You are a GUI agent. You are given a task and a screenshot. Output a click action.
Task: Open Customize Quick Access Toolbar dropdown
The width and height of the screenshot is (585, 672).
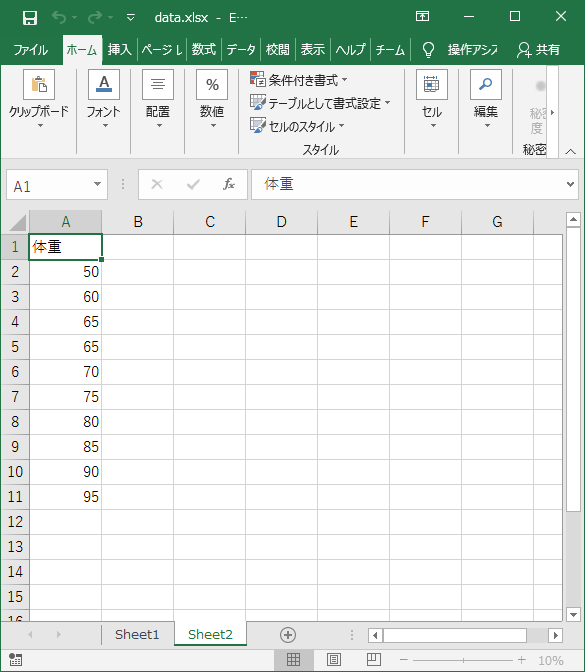[x=131, y=18]
